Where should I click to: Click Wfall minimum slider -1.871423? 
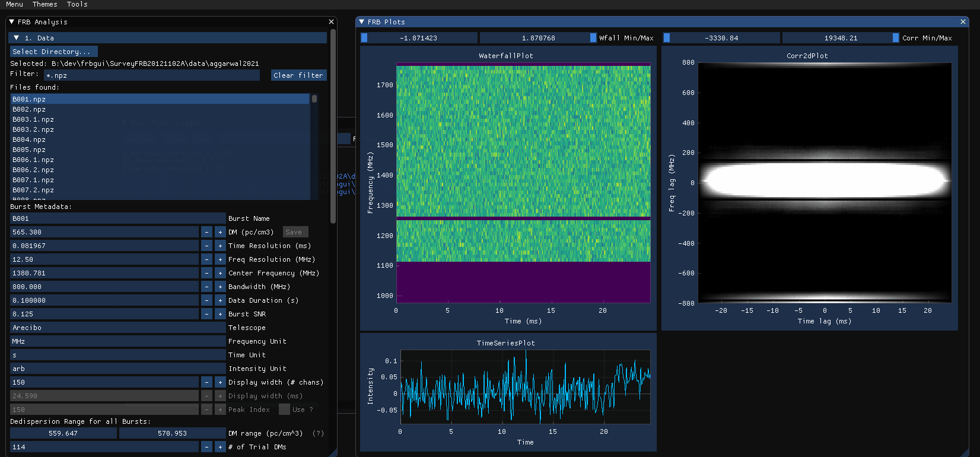[x=419, y=38]
